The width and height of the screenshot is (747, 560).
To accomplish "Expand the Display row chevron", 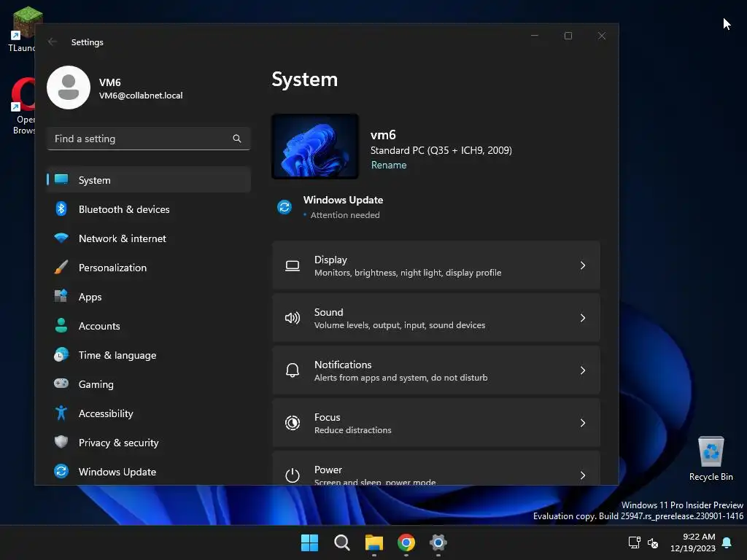I will [583, 265].
